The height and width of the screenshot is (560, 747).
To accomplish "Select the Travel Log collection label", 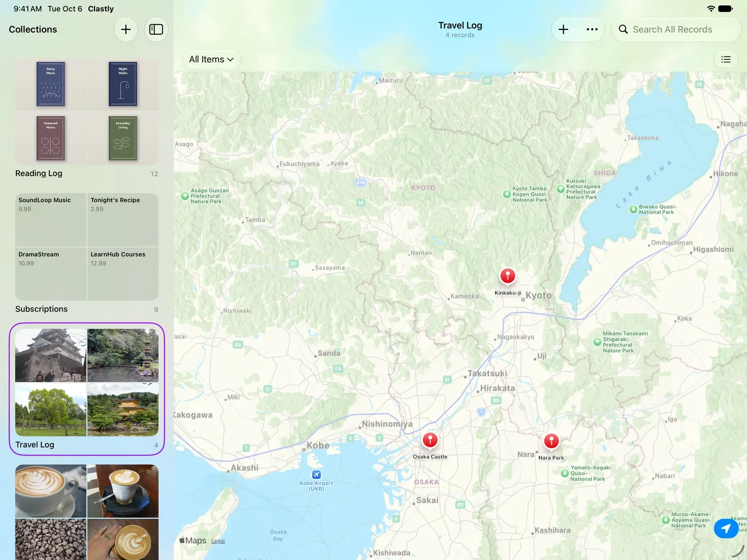I will point(35,445).
